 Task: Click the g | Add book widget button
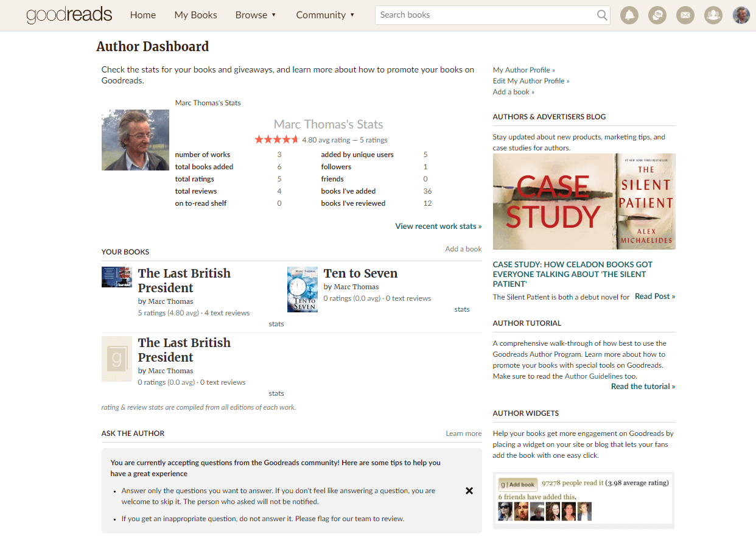(518, 485)
